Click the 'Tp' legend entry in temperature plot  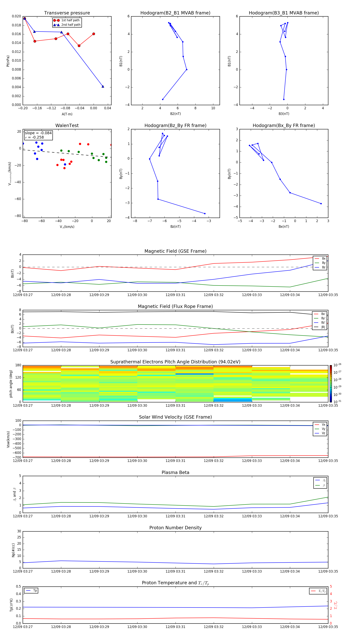pyautogui.click(x=31, y=591)
